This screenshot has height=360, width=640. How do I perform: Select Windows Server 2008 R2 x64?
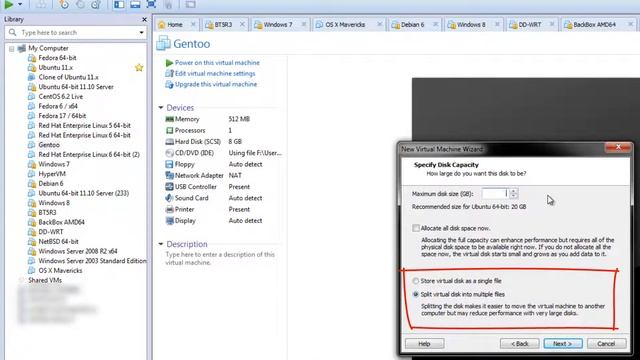point(78,251)
